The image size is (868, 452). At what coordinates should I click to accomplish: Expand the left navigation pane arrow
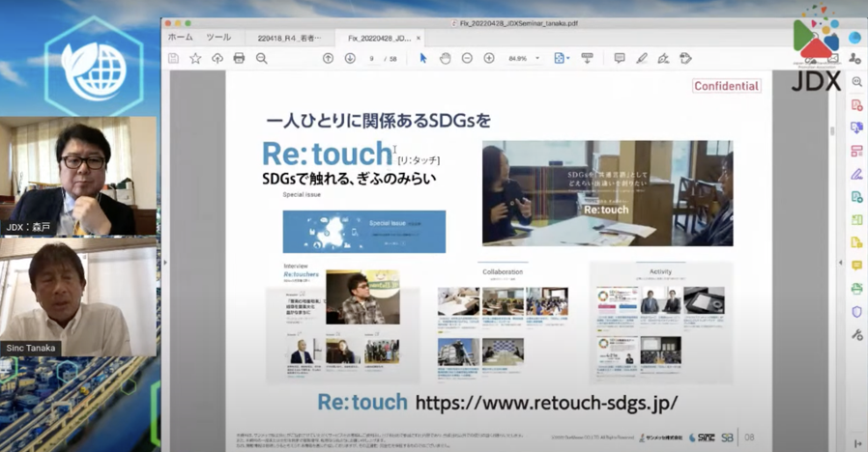tap(165, 263)
